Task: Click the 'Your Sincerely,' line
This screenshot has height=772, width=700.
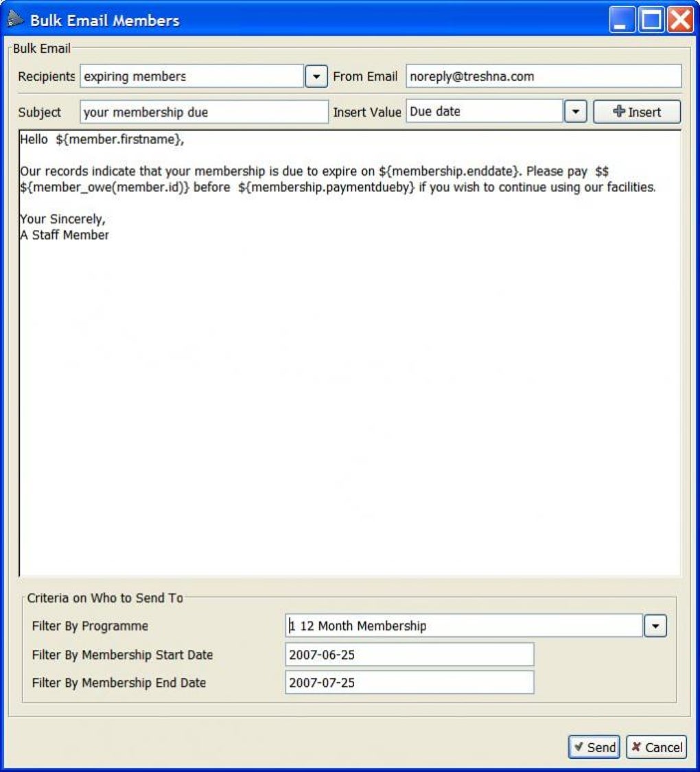Action: (62, 219)
